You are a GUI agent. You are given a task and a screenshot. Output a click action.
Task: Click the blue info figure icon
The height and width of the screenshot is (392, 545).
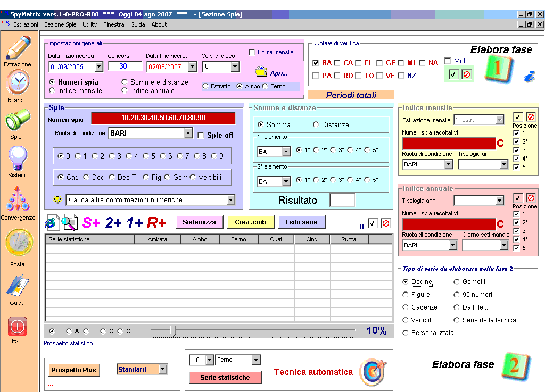pyautogui.click(x=530, y=76)
